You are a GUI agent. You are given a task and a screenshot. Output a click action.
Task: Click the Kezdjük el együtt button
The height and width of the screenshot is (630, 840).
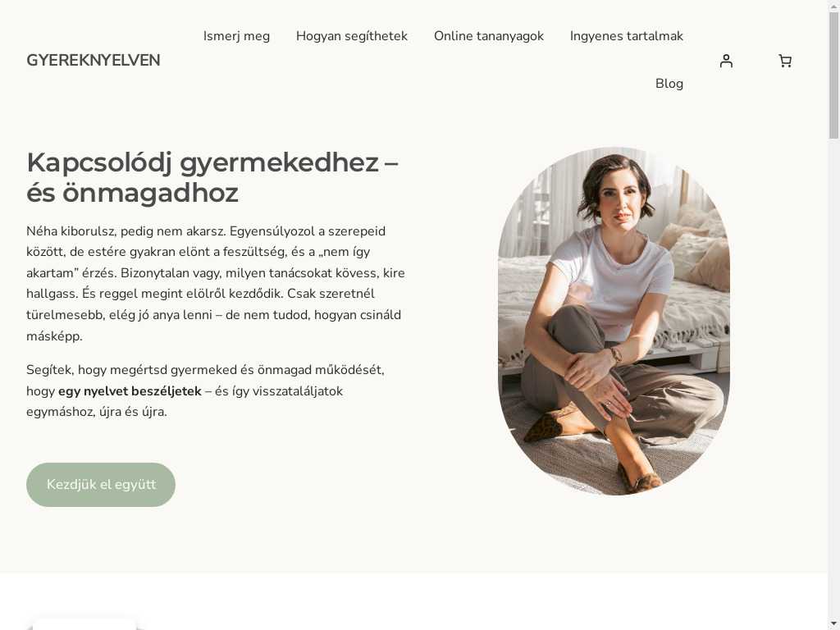click(101, 484)
